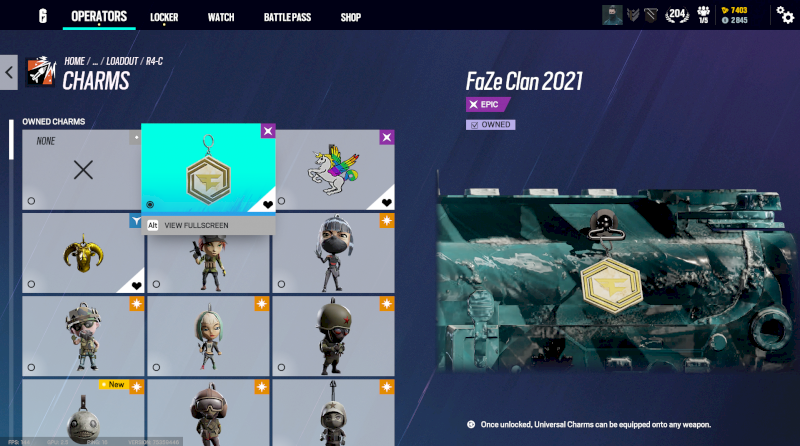Viewport: 800px width, 446px height.
Task: Open the settings gear icon
Action: [x=785, y=16]
